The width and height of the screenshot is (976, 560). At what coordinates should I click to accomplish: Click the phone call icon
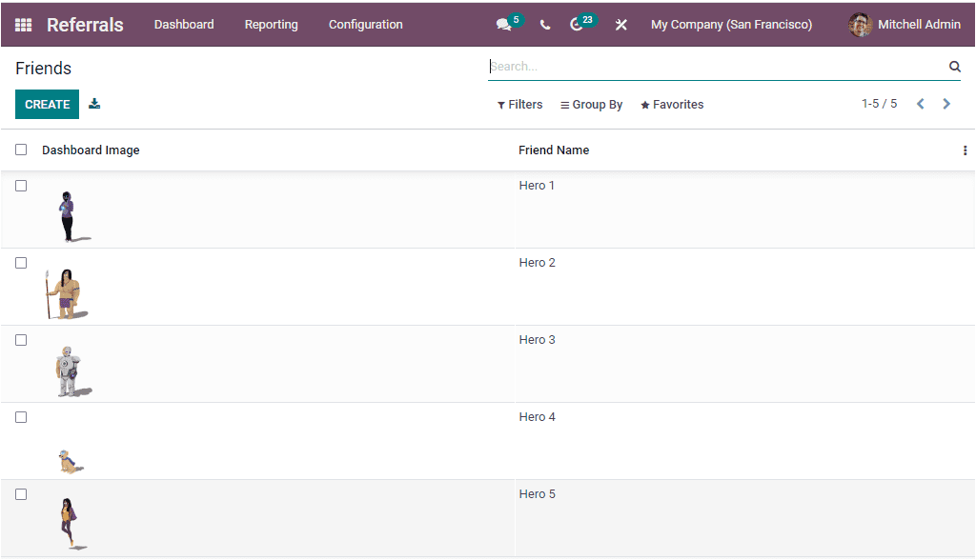545,24
